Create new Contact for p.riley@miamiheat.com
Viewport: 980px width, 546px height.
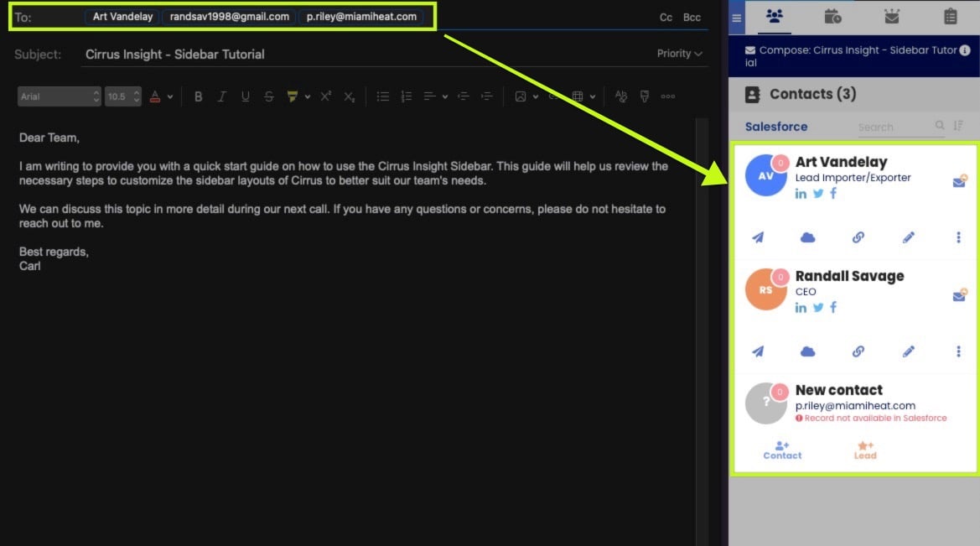point(782,450)
